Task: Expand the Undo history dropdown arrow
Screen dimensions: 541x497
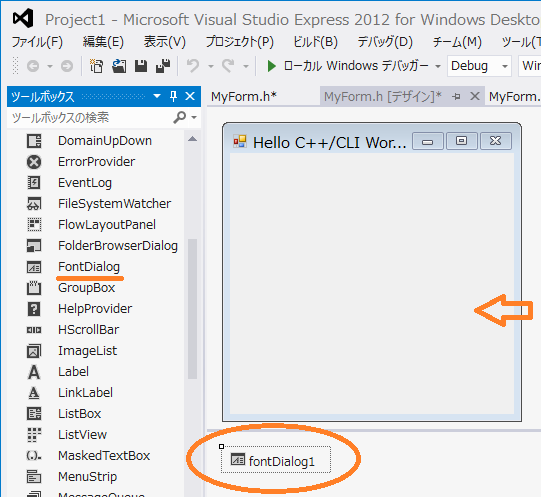Action: 211,66
